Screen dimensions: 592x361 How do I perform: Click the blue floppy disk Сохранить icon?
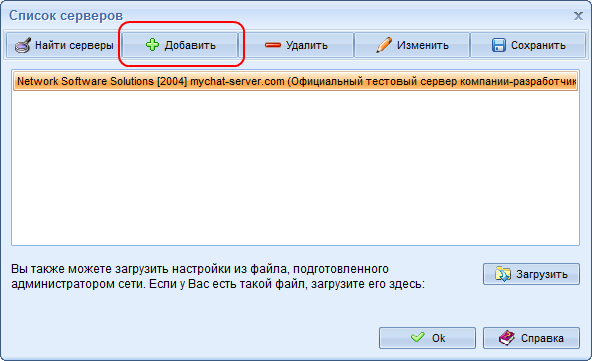499,45
